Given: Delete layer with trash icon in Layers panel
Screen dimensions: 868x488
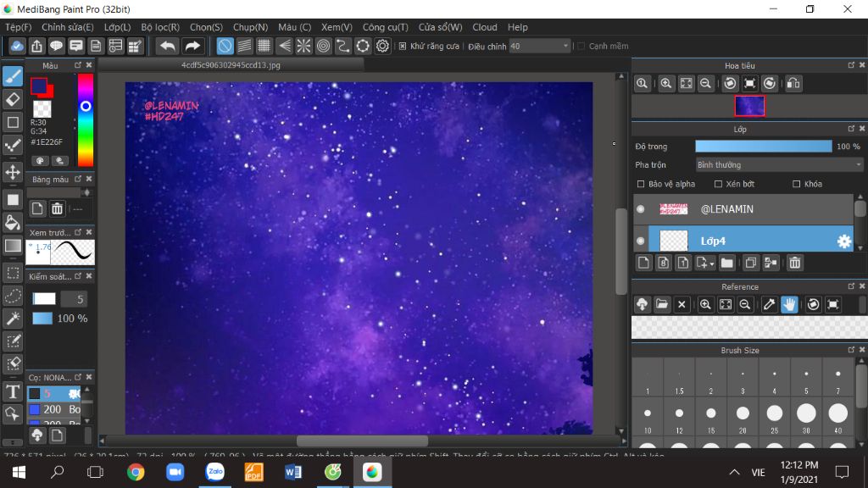Looking at the screenshot, I should point(795,263).
